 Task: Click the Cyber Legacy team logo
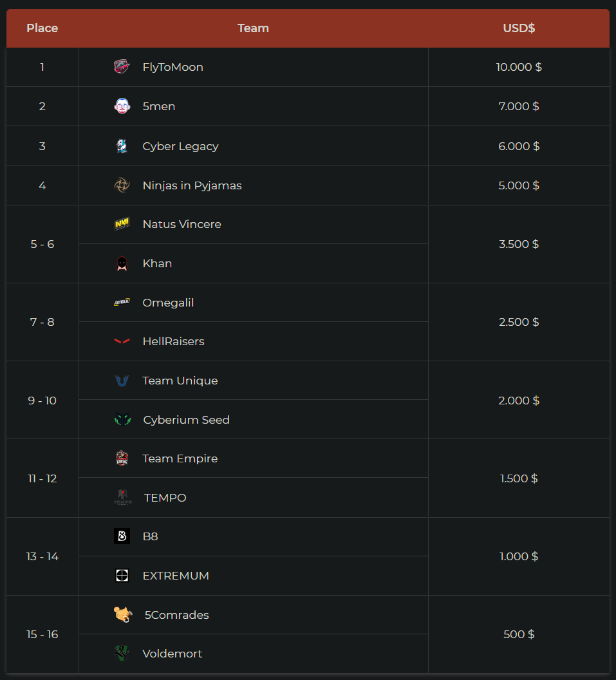(122, 146)
